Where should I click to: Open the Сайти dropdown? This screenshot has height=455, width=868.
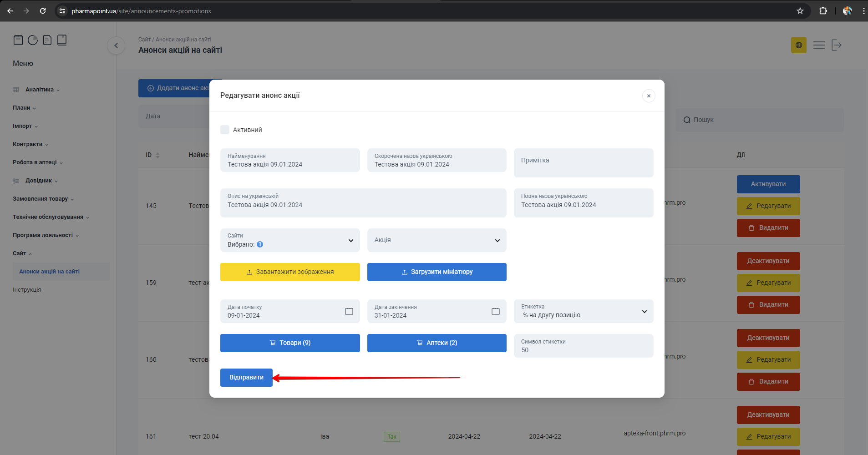[290, 240]
